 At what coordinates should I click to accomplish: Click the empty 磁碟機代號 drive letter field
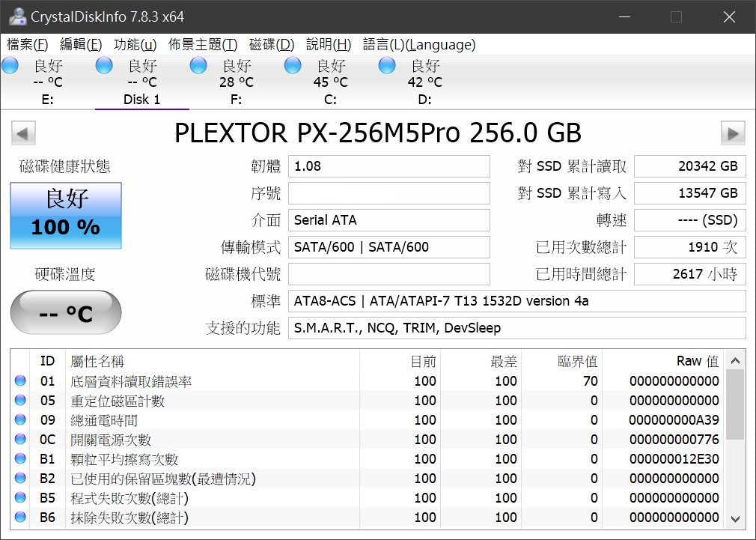pyautogui.click(x=389, y=275)
